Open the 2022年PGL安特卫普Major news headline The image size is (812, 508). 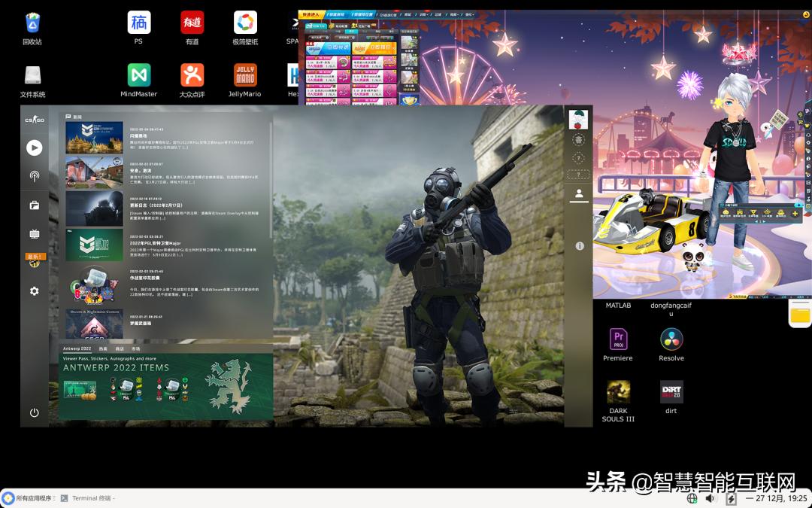[155, 243]
